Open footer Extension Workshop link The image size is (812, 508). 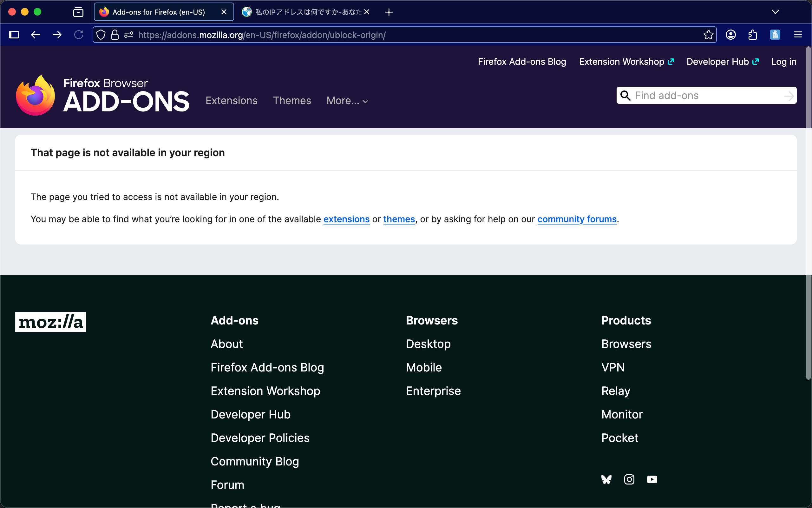click(x=265, y=391)
